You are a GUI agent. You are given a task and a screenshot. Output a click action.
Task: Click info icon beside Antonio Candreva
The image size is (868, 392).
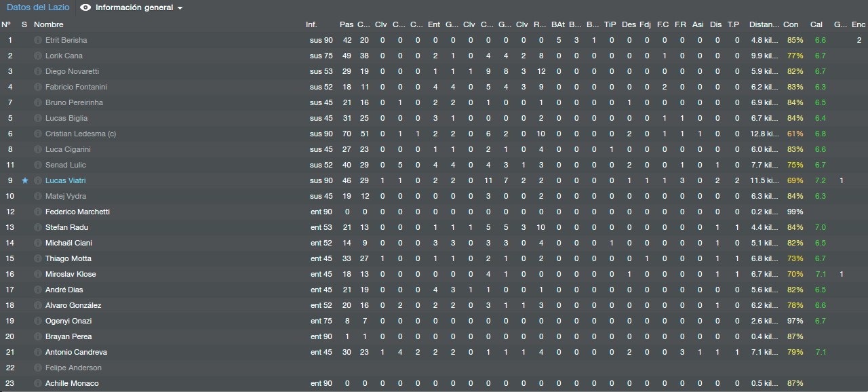click(x=38, y=352)
